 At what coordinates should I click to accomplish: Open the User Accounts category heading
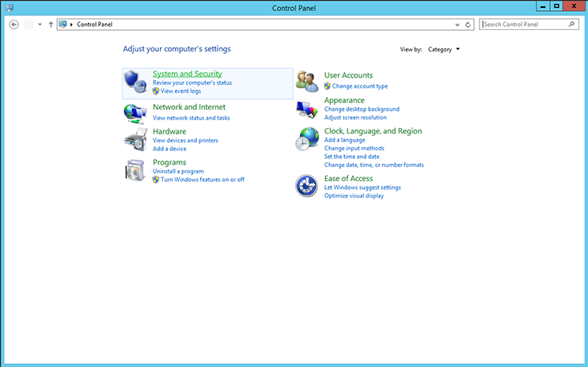pyautogui.click(x=348, y=75)
